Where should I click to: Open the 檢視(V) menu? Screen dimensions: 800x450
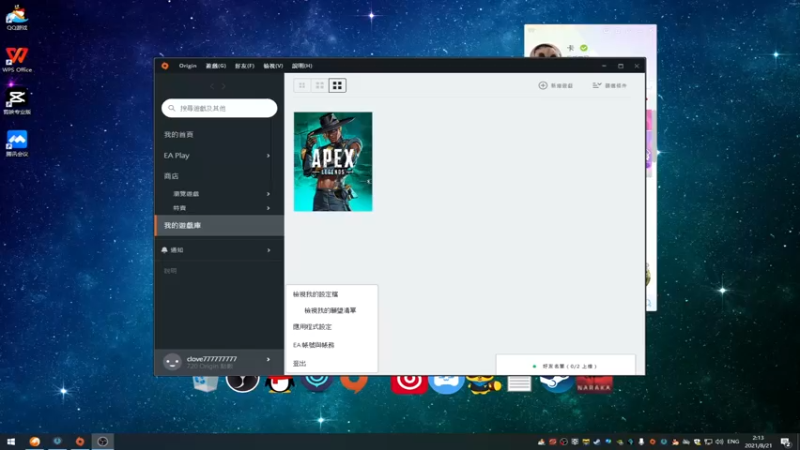pyautogui.click(x=273, y=66)
